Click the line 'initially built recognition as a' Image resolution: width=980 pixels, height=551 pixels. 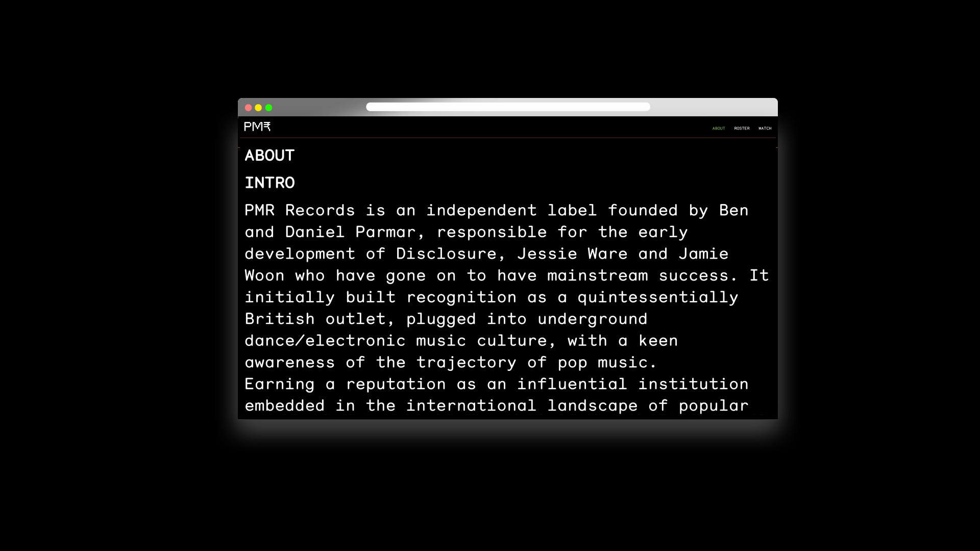coord(492,298)
